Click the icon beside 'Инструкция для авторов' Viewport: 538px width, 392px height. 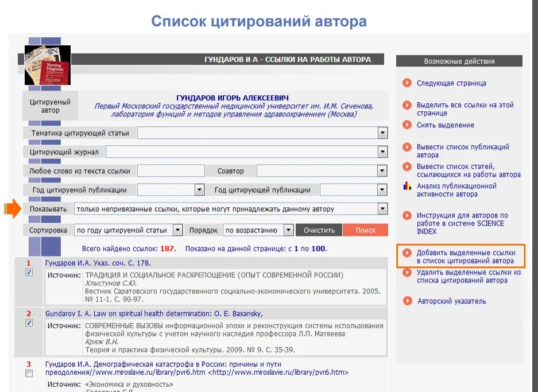[407, 215]
